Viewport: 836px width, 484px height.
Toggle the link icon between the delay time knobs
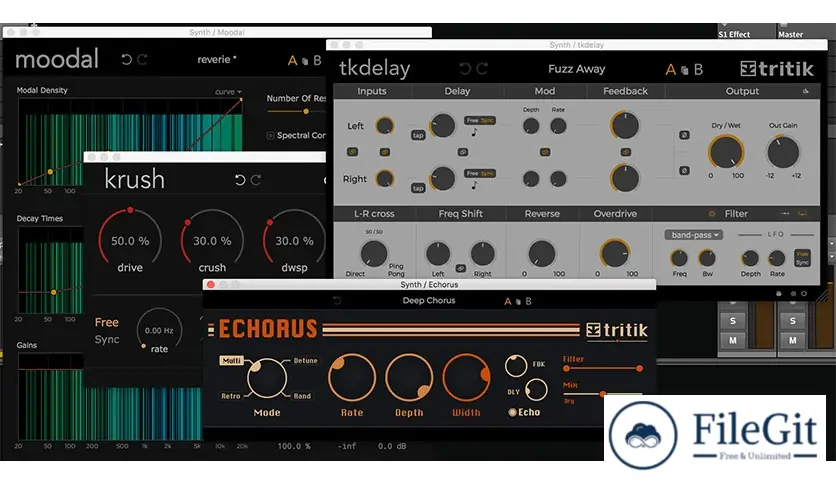(x=463, y=152)
